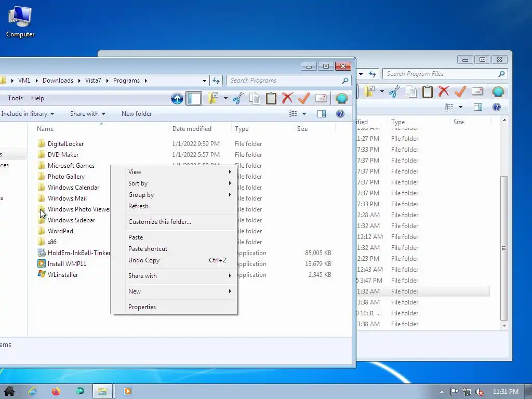Viewport: 532px width, 399px height.
Task: Click scroll down arrow in Program Files window
Action: tap(504, 325)
